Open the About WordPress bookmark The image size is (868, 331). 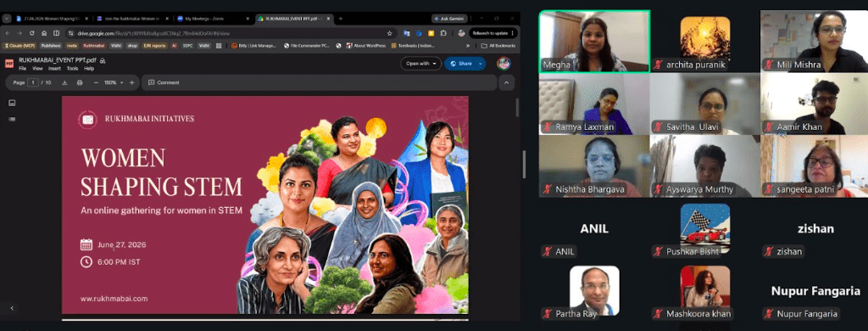(366, 46)
